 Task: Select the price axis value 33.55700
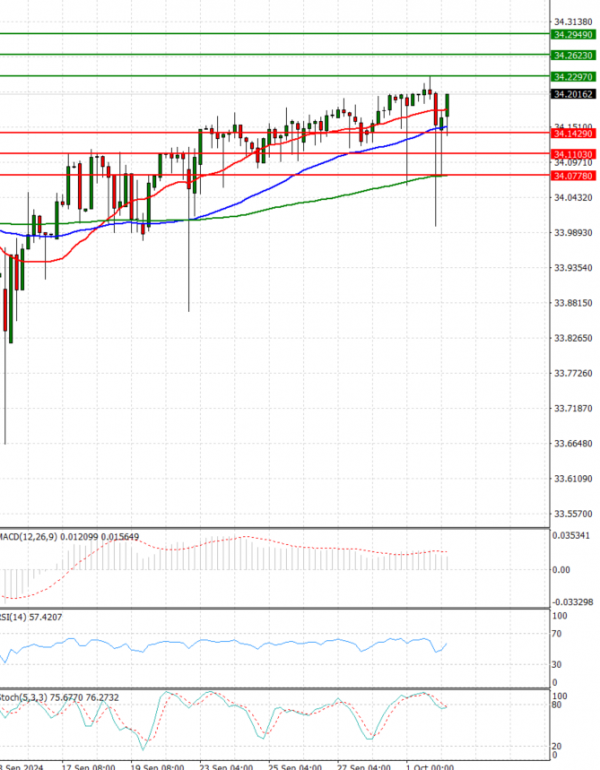click(x=573, y=514)
